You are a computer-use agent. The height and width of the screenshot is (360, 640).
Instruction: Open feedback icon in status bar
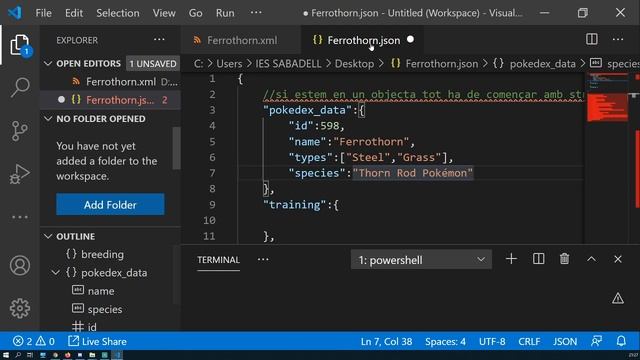(596, 341)
